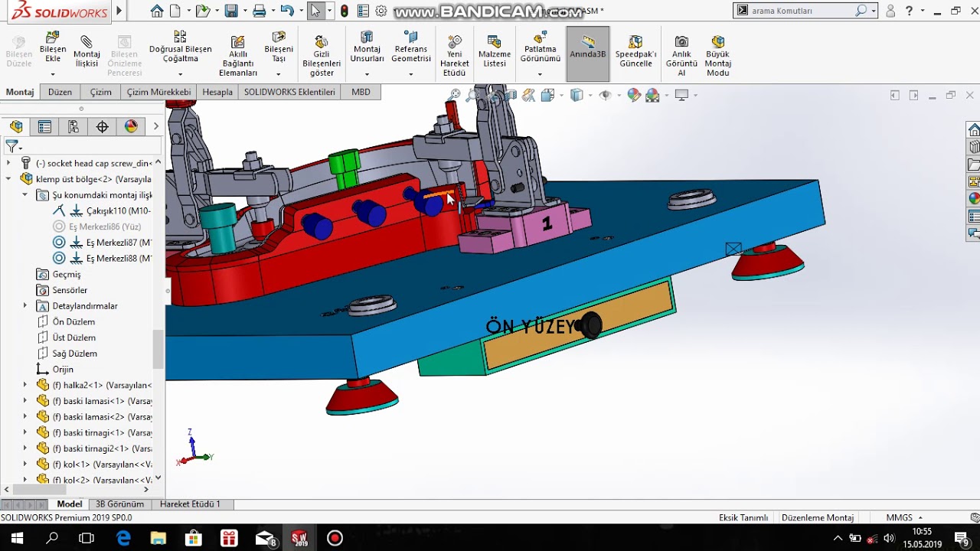The width and height of the screenshot is (980, 551).
Task: Open the MBD ribbon tab
Action: (x=361, y=92)
